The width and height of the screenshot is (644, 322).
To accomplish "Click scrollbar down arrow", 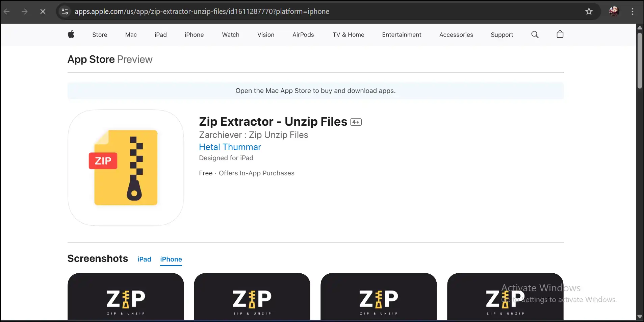I will click(640, 317).
